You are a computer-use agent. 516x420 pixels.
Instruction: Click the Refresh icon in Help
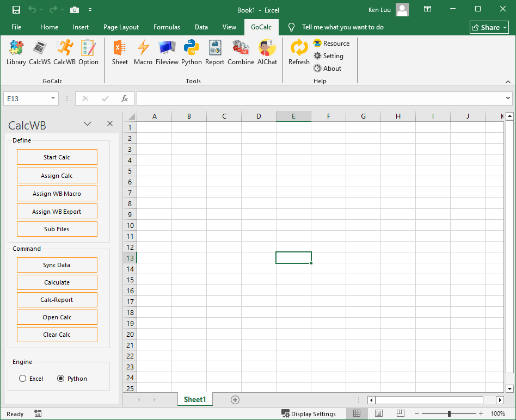click(x=299, y=53)
